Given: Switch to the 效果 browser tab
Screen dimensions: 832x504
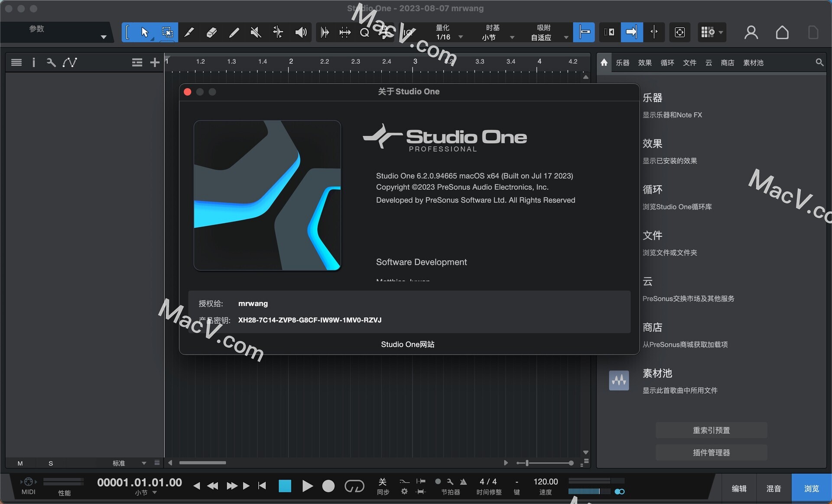Looking at the screenshot, I should pyautogui.click(x=645, y=63).
